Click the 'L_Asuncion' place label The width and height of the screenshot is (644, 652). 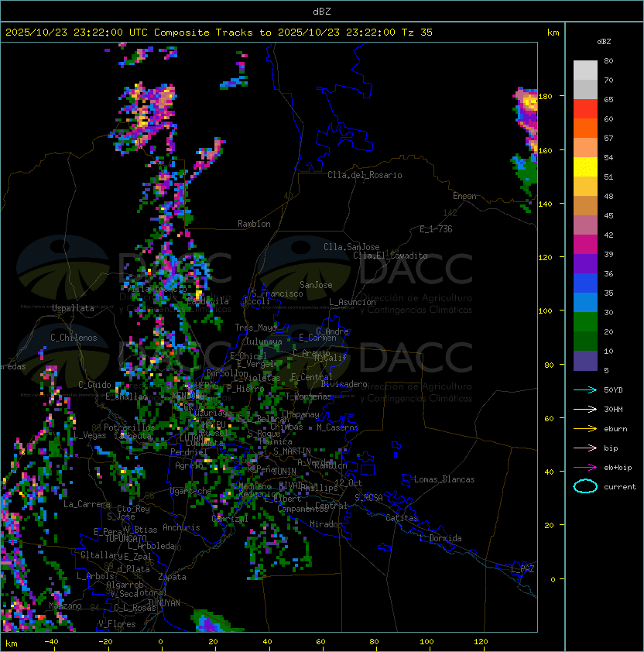point(352,302)
